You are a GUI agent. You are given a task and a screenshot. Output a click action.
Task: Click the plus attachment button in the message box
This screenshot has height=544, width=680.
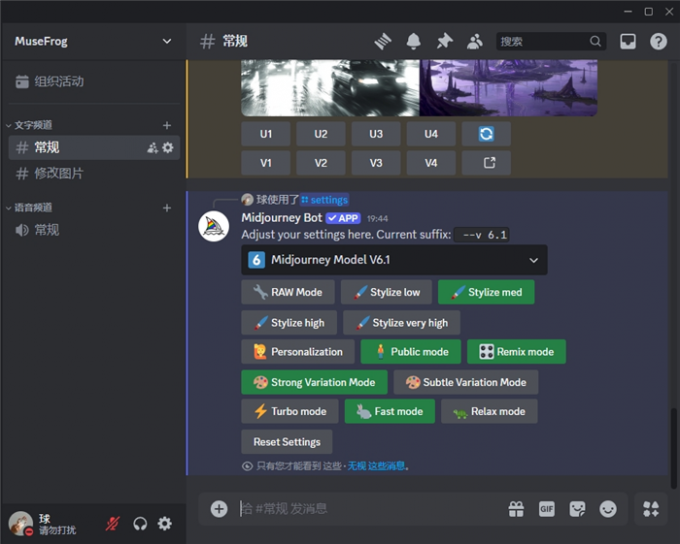point(219,509)
